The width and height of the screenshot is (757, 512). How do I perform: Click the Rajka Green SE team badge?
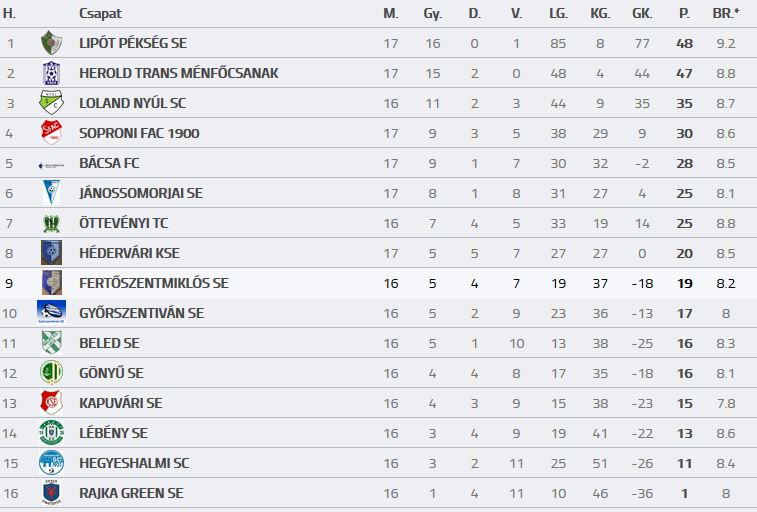coord(51,493)
